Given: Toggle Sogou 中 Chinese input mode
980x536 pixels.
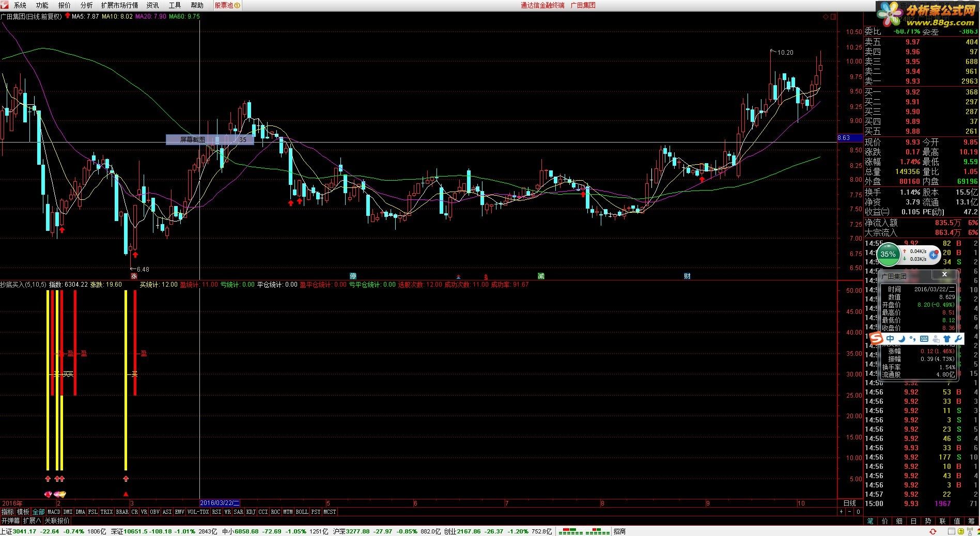Looking at the screenshot, I should [x=890, y=339].
